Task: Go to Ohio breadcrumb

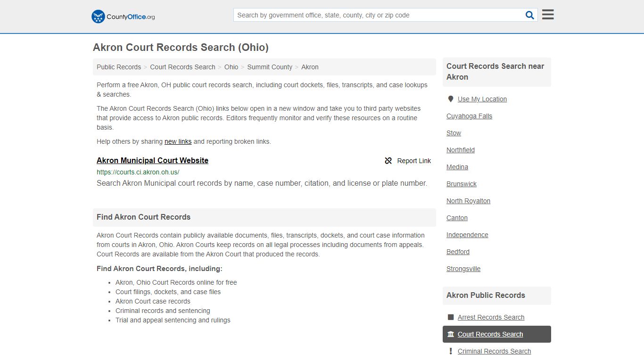Action: (x=231, y=67)
